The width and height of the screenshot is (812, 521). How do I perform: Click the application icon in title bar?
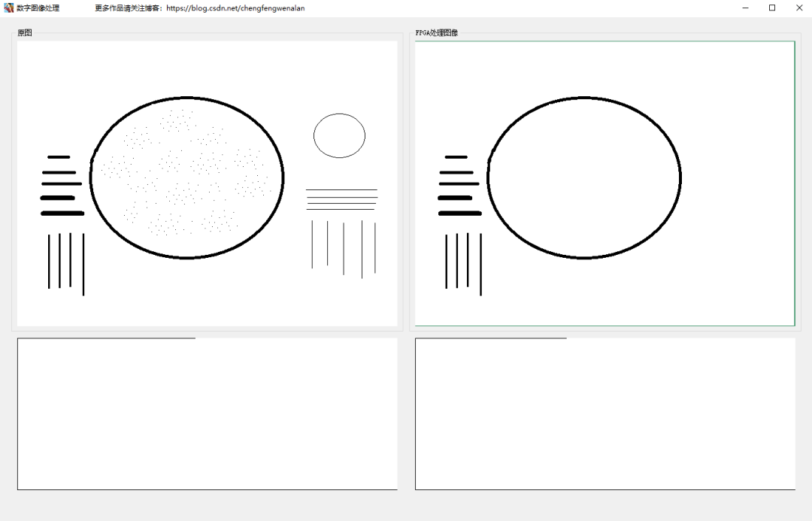[8, 8]
